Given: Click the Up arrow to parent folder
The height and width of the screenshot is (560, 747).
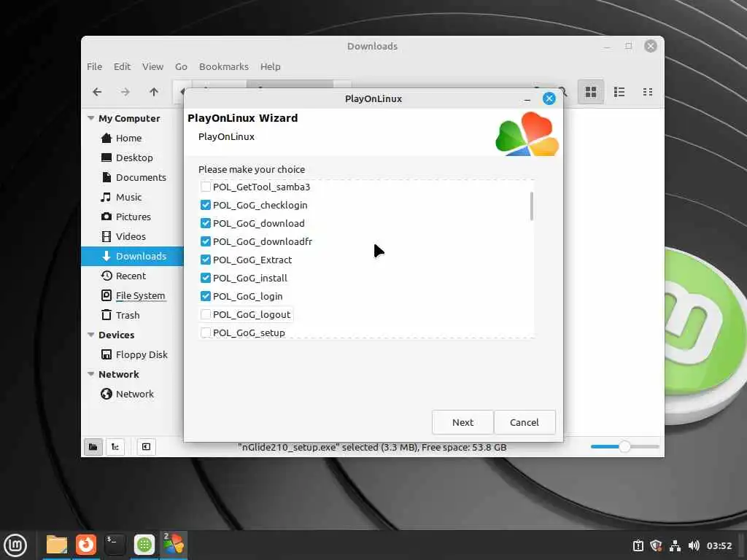Looking at the screenshot, I should pyautogui.click(x=153, y=92).
